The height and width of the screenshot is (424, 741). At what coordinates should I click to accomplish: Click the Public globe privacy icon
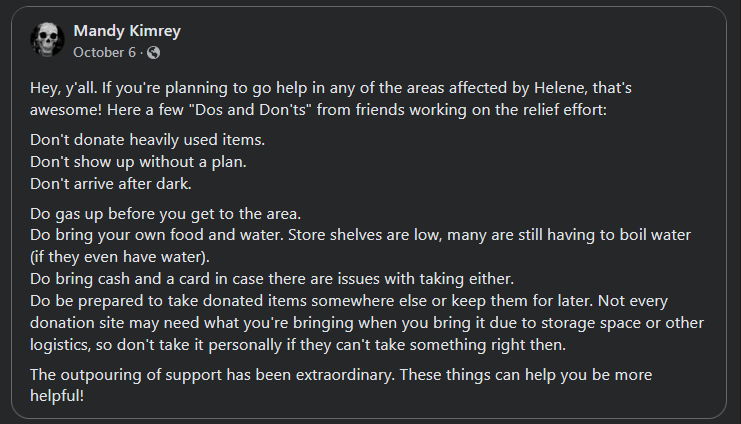[x=153, y=52]
